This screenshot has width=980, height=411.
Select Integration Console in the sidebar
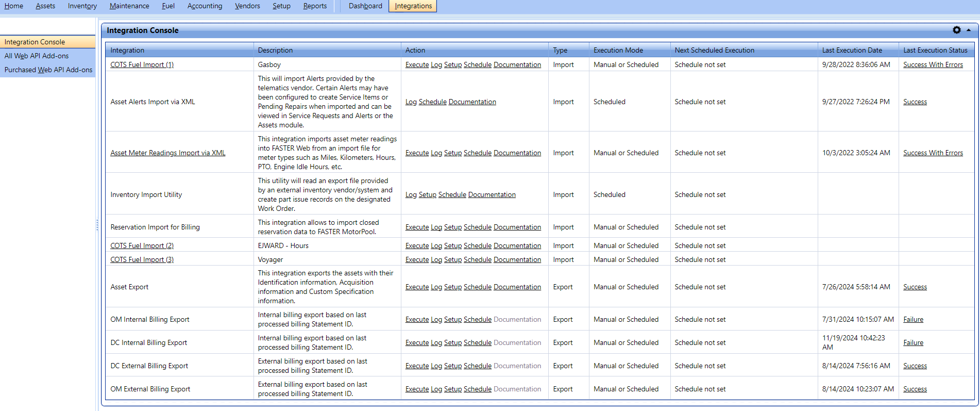tap(47, 42)
